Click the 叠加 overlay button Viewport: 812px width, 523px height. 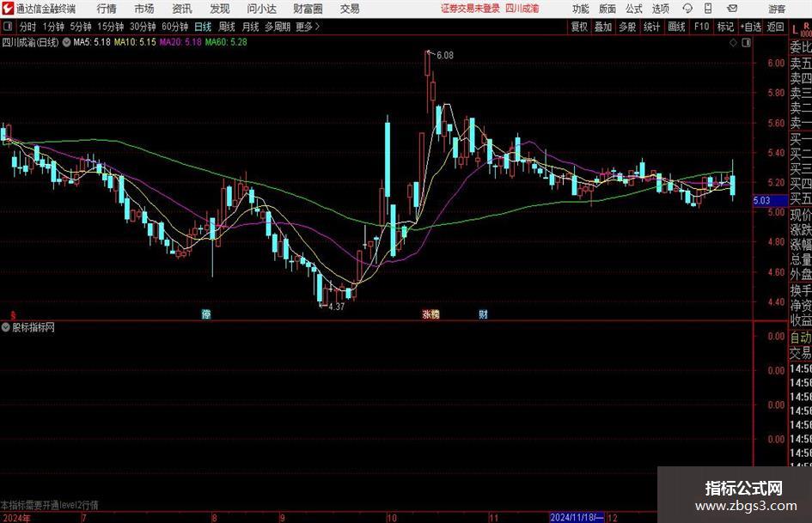(603, 27)
